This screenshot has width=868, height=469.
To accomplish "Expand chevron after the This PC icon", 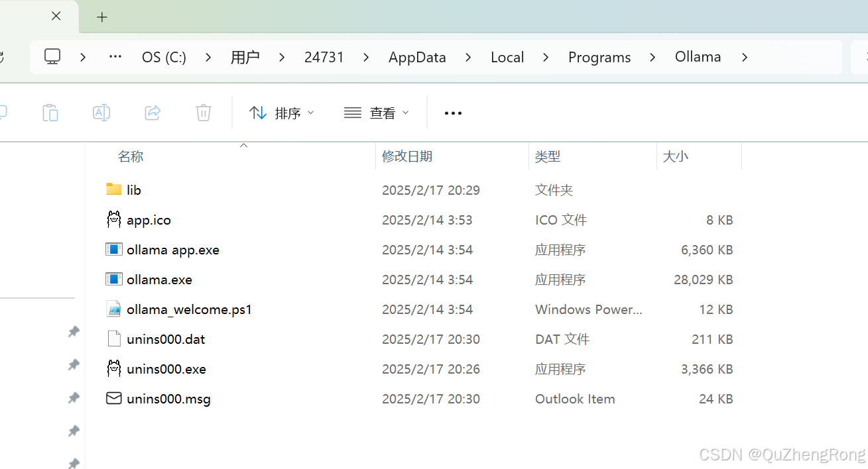I will tap(83, 58).
